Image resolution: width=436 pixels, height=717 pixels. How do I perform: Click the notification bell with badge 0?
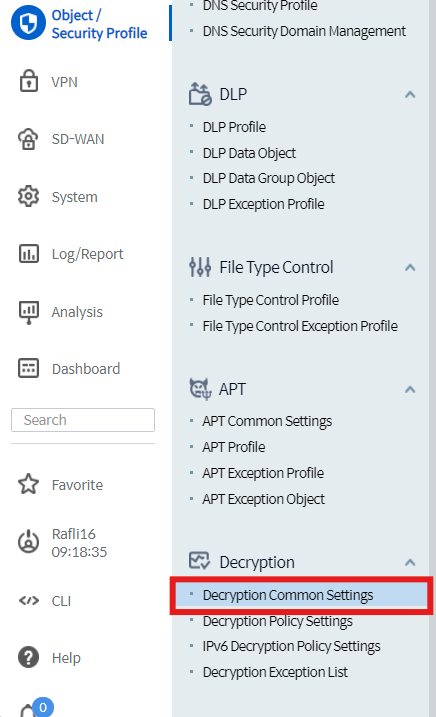(x=34, y=708)
